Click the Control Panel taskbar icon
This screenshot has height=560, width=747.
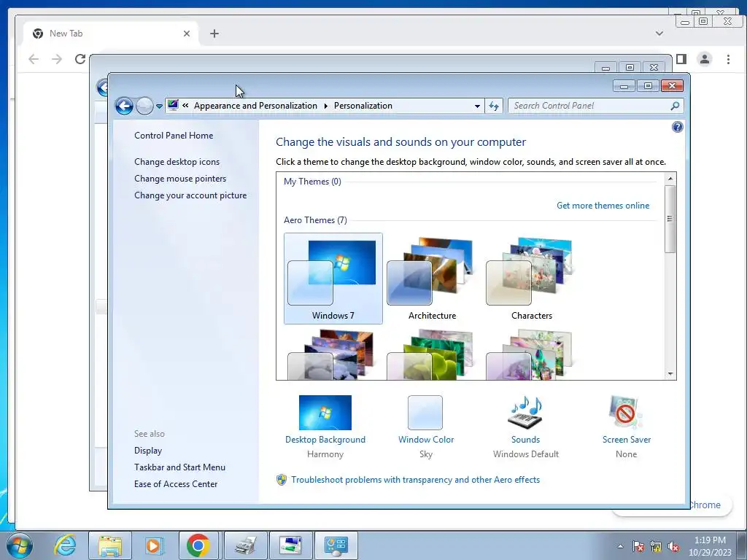[x=336, y=545]
